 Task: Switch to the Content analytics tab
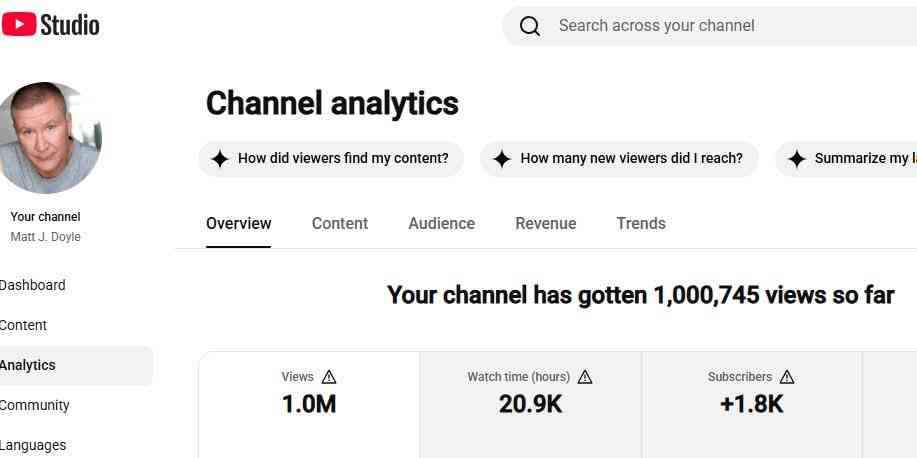(x=340, y=223)
